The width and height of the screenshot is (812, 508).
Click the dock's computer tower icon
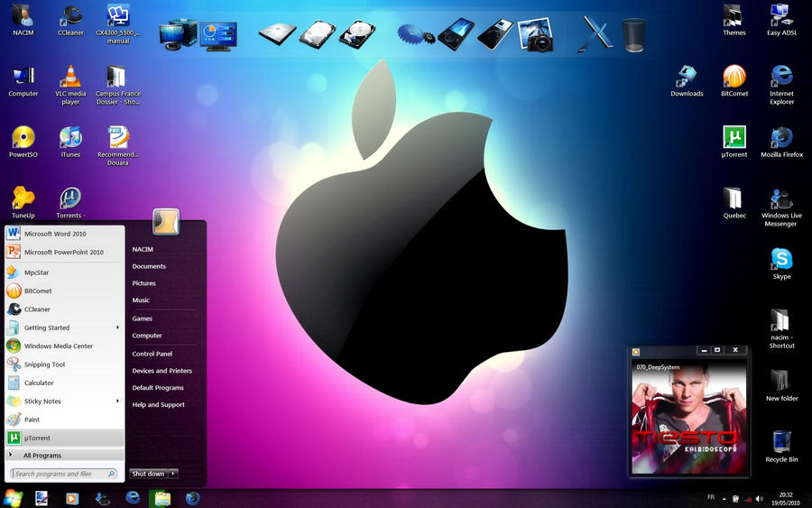coord(179,34)
